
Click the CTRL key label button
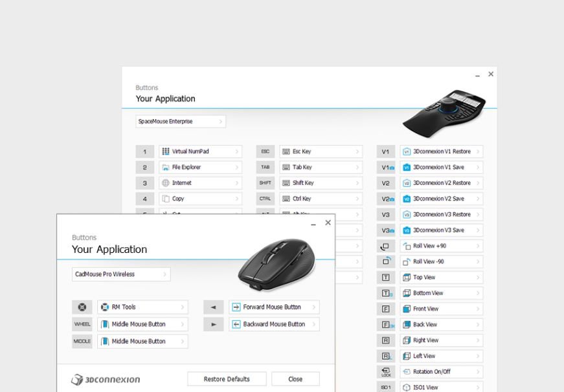coord(265,199)
